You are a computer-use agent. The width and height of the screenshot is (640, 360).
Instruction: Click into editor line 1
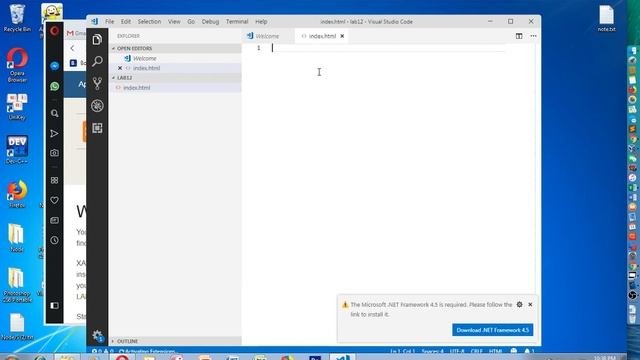click(388, 48)
